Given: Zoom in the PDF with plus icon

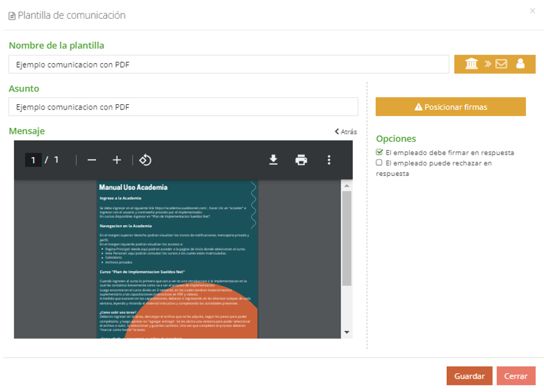Looking at the screenshot, I should 117,160.
